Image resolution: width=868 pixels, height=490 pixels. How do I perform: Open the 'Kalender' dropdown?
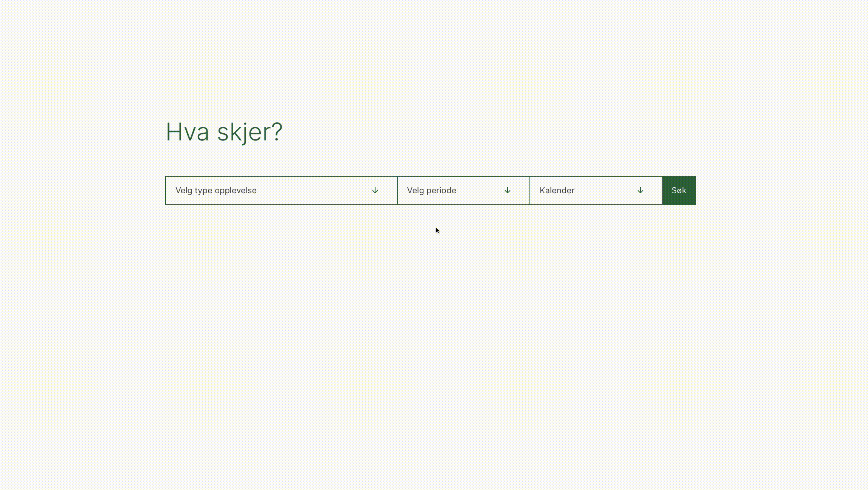pyautogui.click(x=596, y=190)
